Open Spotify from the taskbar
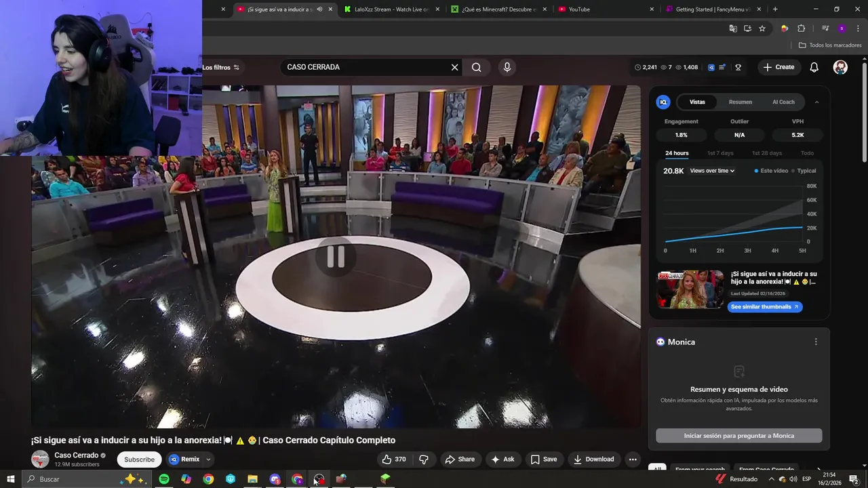The width and height of the screenshot is (868, 488). coord(164,479)
